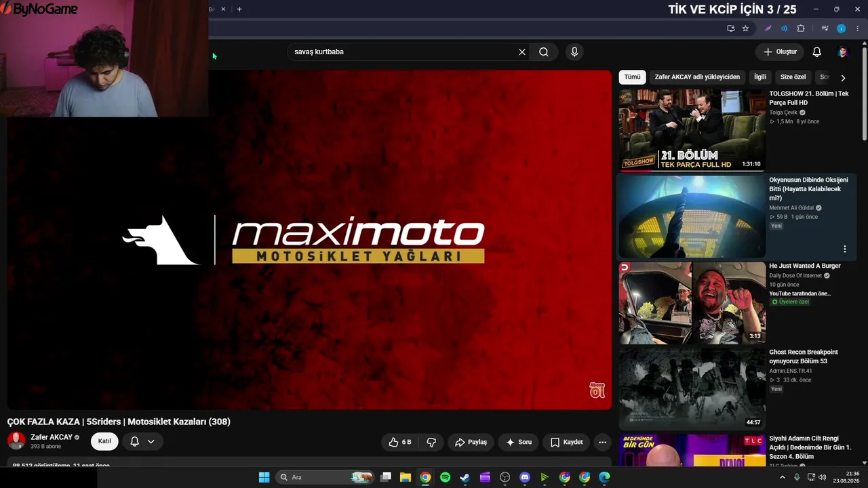
Task: Open the YouTube account avatar menu
Action: tap(843, 52)
